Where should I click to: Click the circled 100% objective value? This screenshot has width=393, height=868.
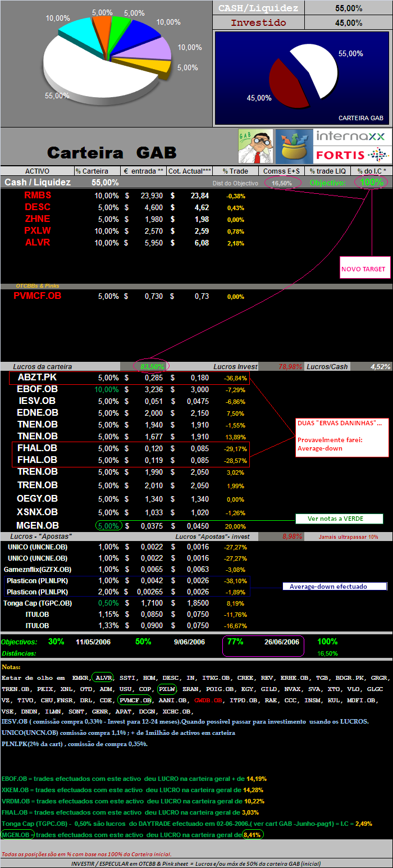click(x=371, y=182)
